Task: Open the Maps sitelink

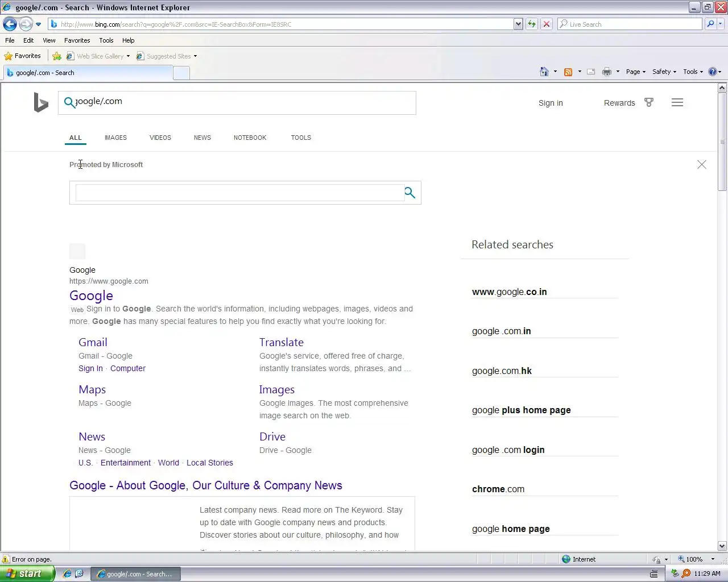Action: click(92, 389)
